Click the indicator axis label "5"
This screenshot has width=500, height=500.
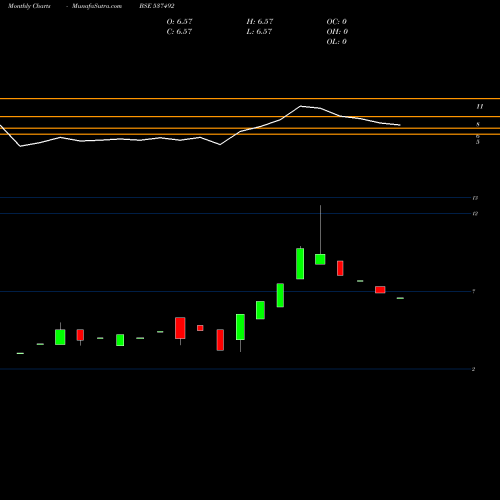click(x=478, y=142)
